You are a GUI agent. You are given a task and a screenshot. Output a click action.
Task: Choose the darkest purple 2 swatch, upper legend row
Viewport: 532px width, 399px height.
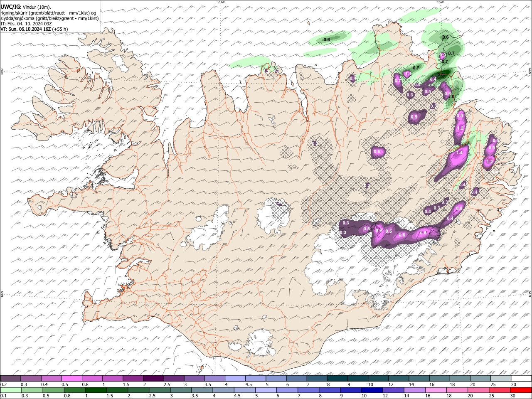click(153, 378)
